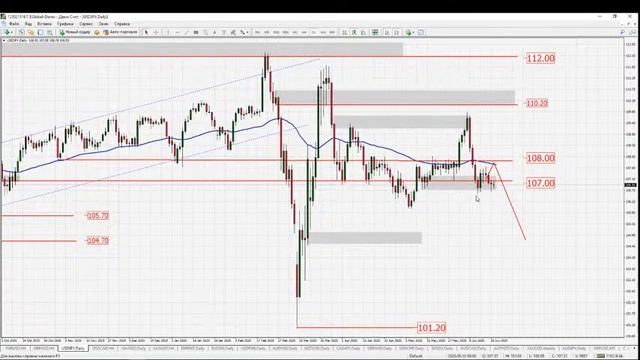The image size is (640, 360).
Task: Select the 105.70 price label
Action: click(98, 216)
